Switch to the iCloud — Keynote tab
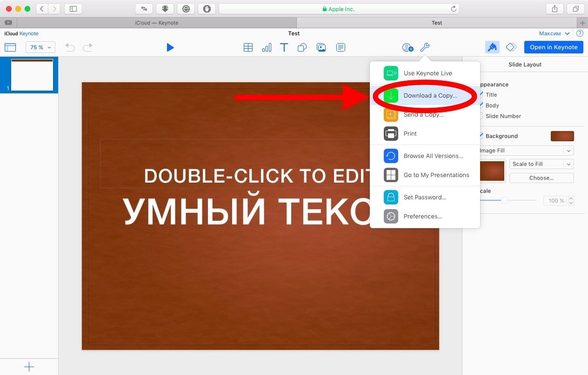Viewport: 588px width, 375px height. tap(156, 23)
